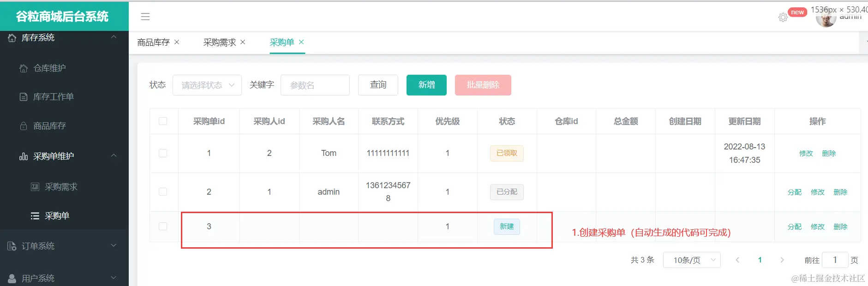Click the 采购单 sidebar list icon
Image resolution: width=868 pixels, height=286 pixels.
35,216
